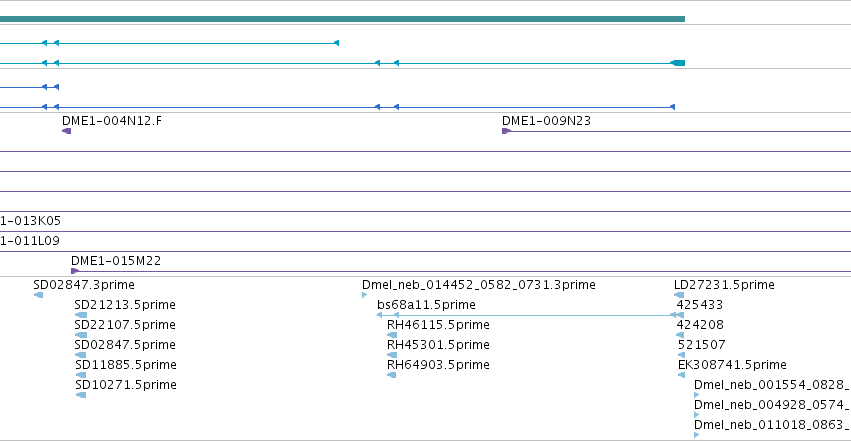This screenshot has height=441, width=851.
Task: Click the Dmel_neb_001554_0828 arrow glyph
Action: coord(697,395)
